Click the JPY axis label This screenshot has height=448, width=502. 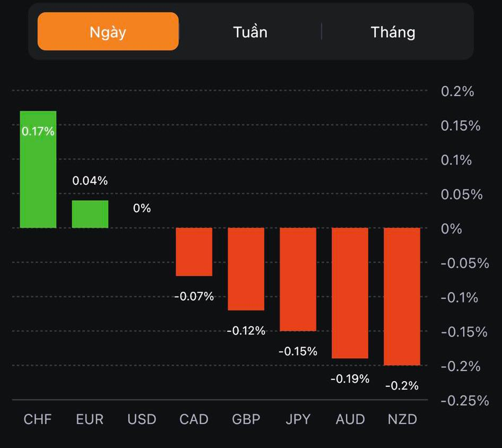[x=298, y=419]
